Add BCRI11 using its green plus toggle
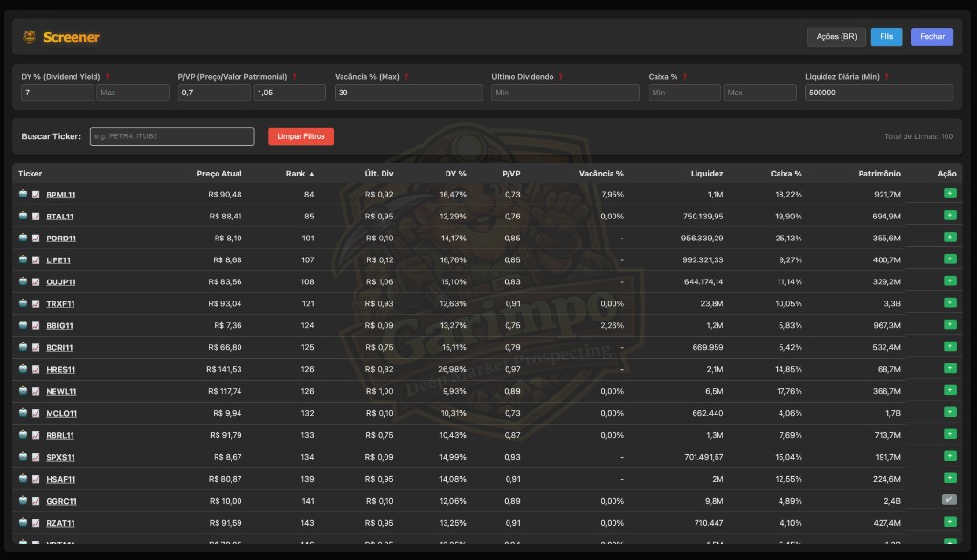The width and height of the screenshot is (977, 560). [x=950, y=347]
